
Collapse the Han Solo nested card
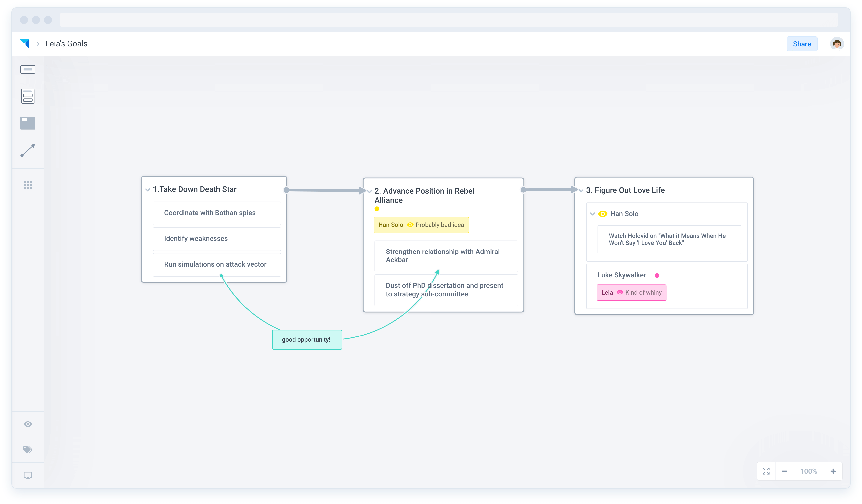click(592, 214)
